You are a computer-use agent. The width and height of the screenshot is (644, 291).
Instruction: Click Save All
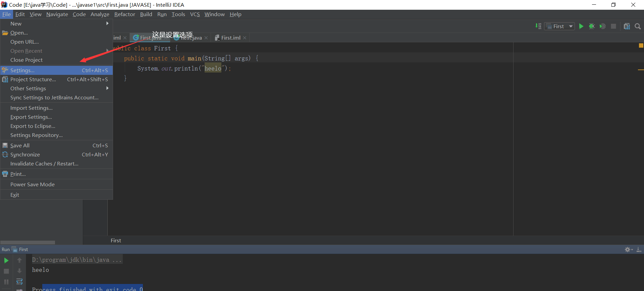click(x=56, y=145)
